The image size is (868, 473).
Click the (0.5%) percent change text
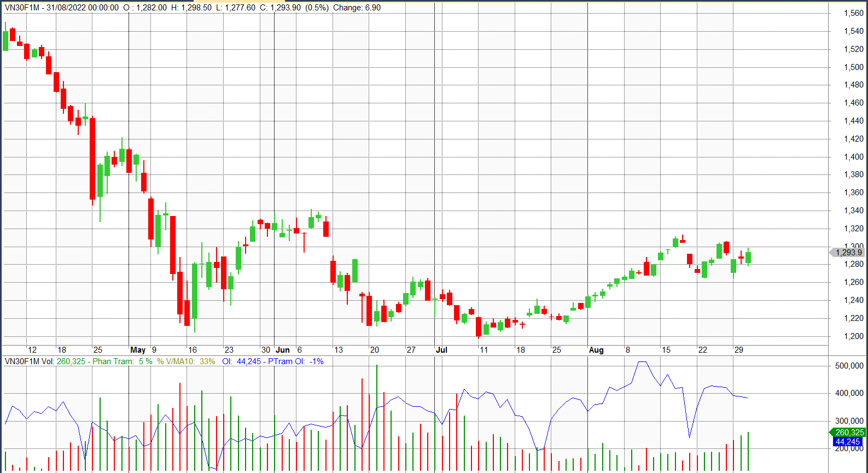pos(317,8)
